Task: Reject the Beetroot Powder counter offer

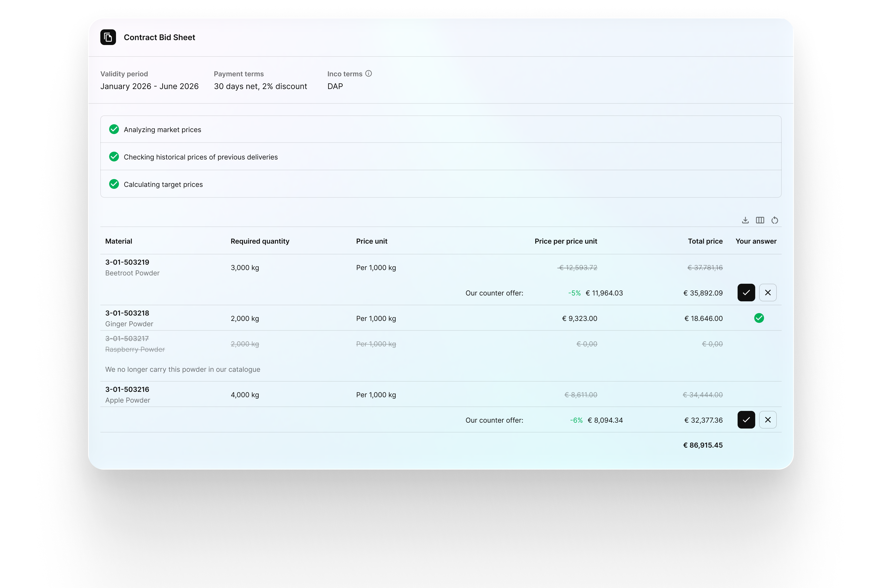Action: tap(768, 293)
